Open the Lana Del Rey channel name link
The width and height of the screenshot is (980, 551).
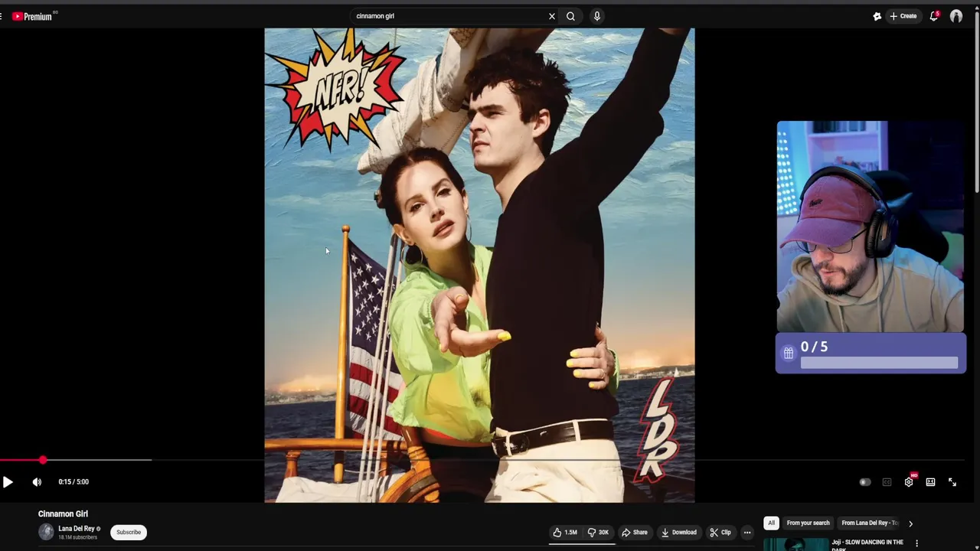point(77,529)
